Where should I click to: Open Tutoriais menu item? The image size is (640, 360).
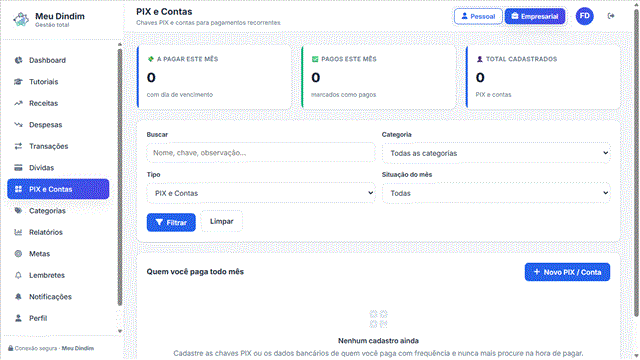tap(58, 82)
